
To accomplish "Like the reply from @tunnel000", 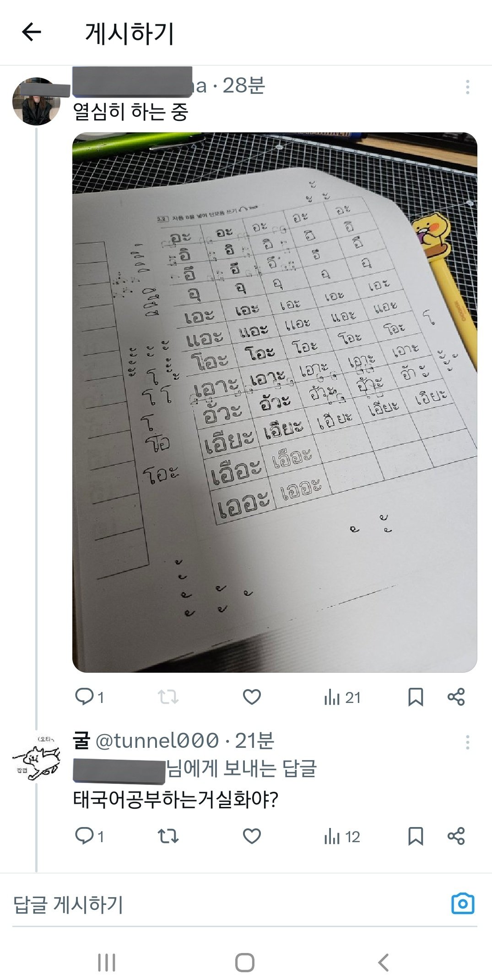I will click(252, 836).
